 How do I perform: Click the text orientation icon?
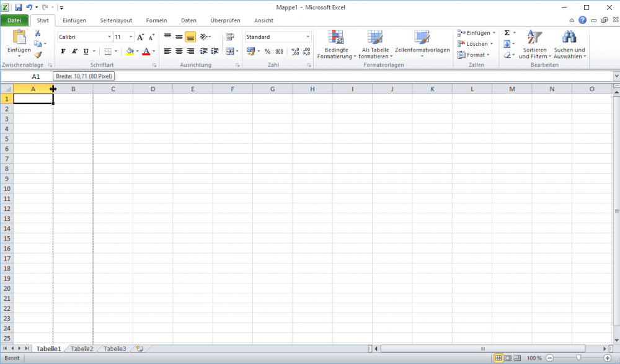click(x=203, y=37)
